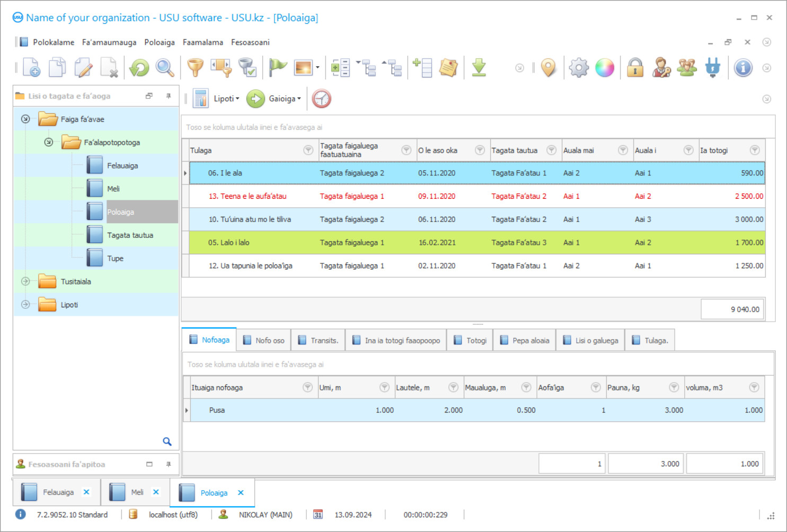Open settings with the gear icon
This screenshot has height=532, width=787.
tap(579, 67)
